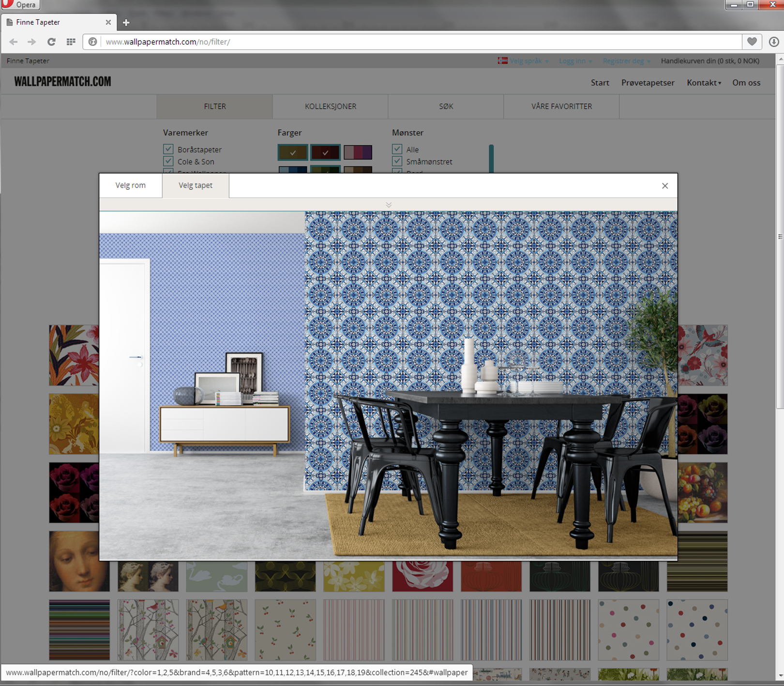Click the browser reload icon
This screenshot has width=784, height=686.
(x=51, y=42)
